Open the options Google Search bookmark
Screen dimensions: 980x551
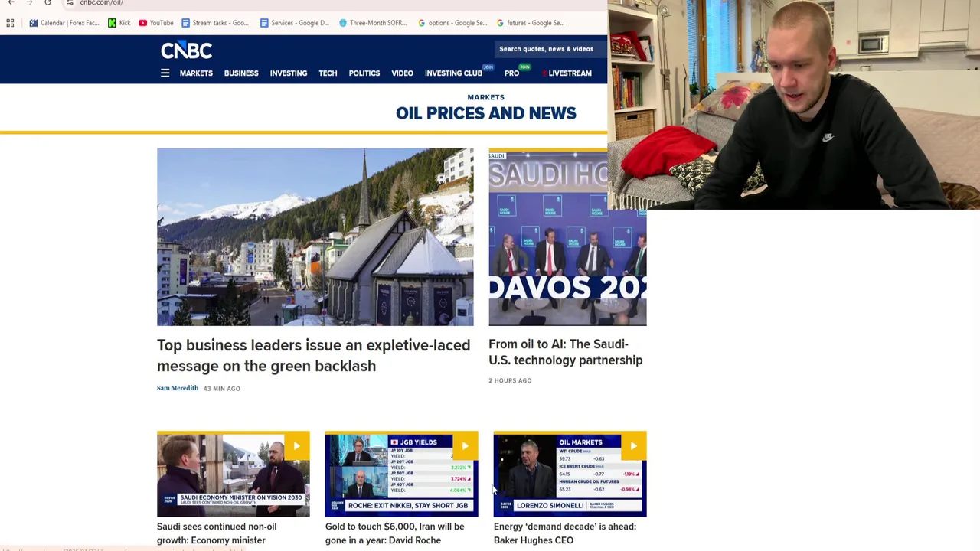tap(452, 23)
